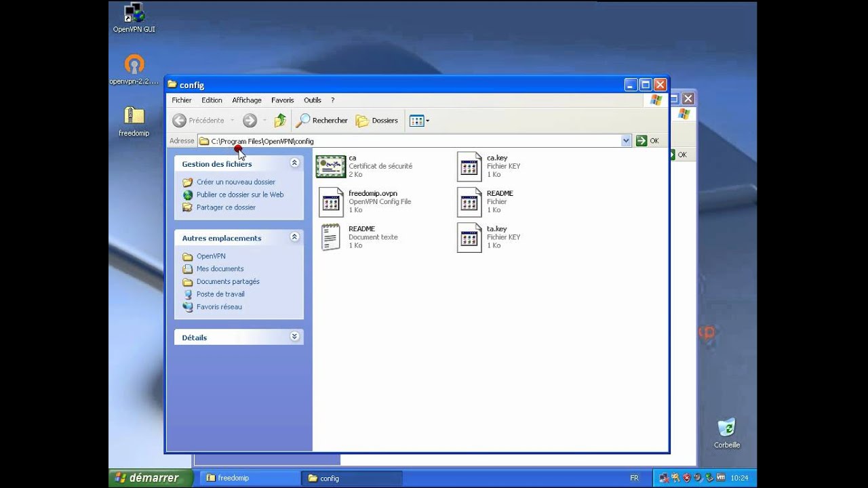Go up one folder level icon
Viewport: 868px width, 488px height.
280,121
